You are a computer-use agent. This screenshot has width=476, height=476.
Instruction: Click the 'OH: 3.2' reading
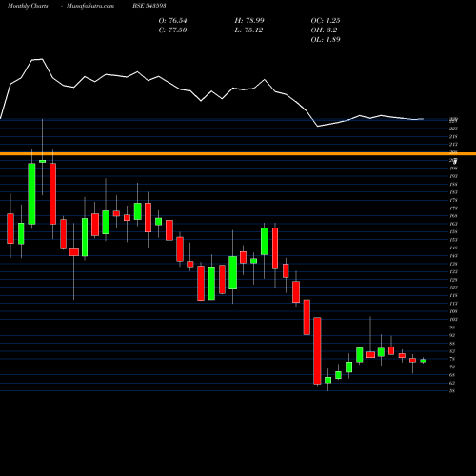[324, 30]
